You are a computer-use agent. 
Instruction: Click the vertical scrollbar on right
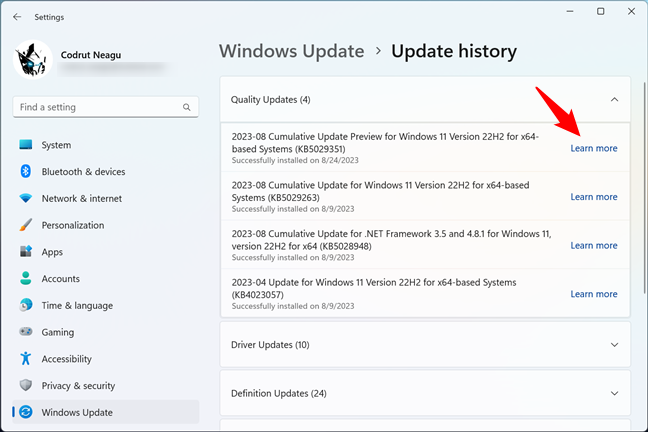(644, 188)
